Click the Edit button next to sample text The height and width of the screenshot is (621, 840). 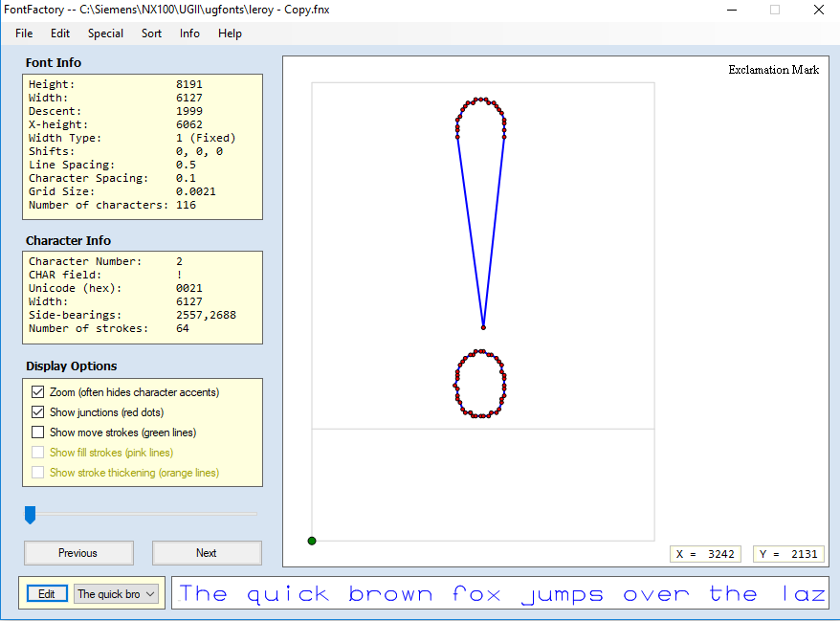[46, 593]
